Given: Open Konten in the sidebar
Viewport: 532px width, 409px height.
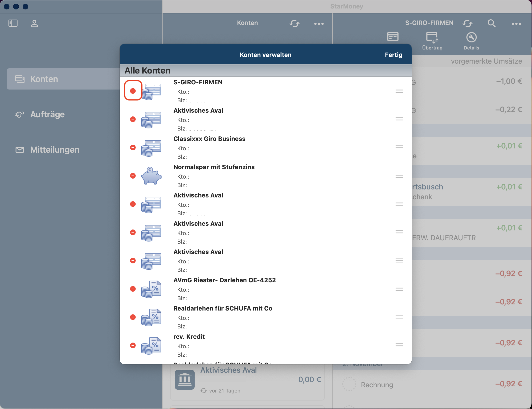Looking at the screenshot, I should point(63,79).
